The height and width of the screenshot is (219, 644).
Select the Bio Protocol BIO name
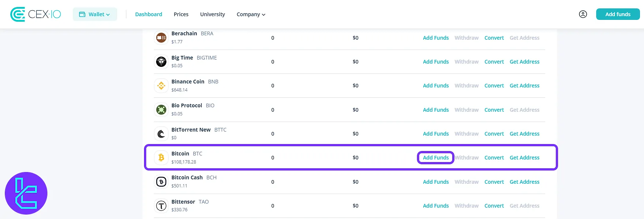(x=193, y=105)
